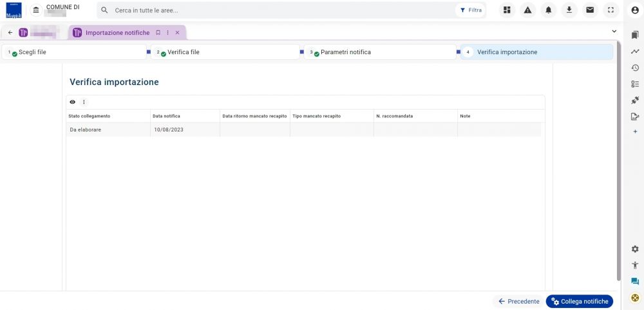Screen dimensions: 644x310
Task: Open the document signing sidebar icon
Action: [635, 117]
